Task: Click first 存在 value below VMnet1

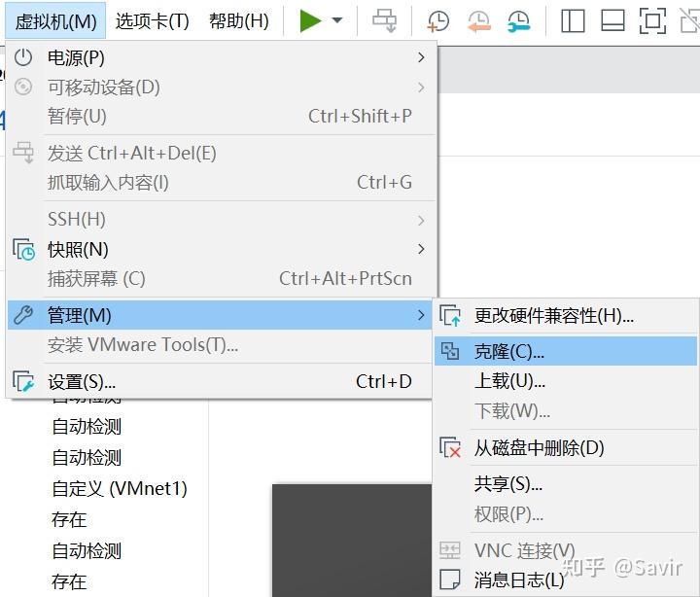Action: point(69,519)
